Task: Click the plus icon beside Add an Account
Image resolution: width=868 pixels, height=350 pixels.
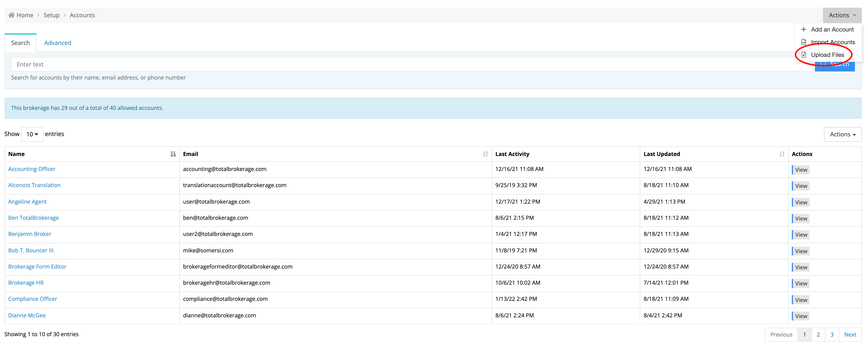Action: point(804,30)
